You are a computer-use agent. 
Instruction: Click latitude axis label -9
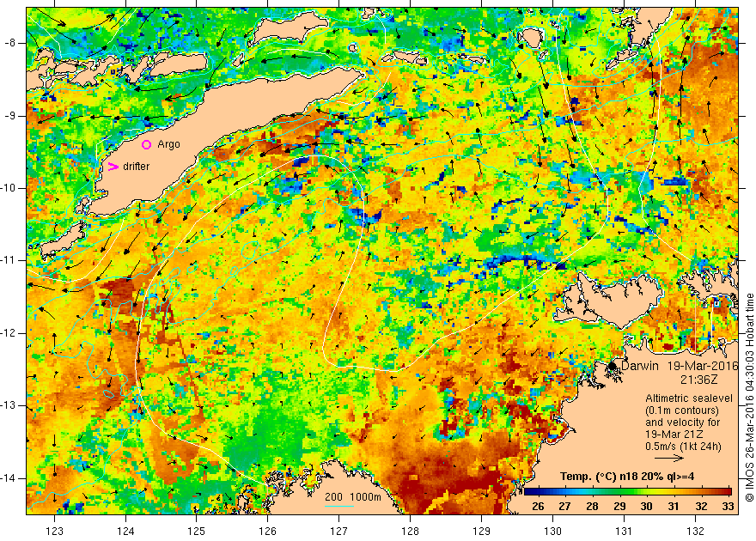[x=9, y=116]
